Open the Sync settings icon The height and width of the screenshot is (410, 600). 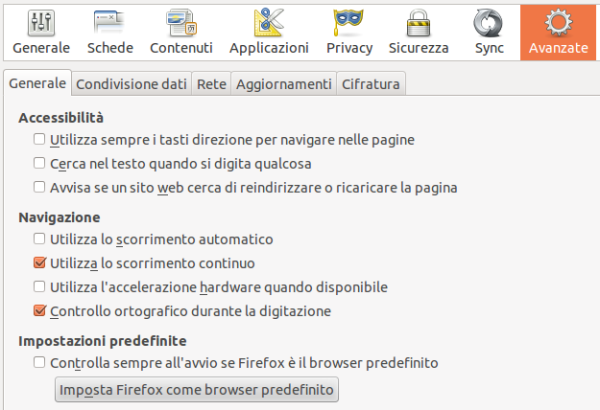pos(489,22)
